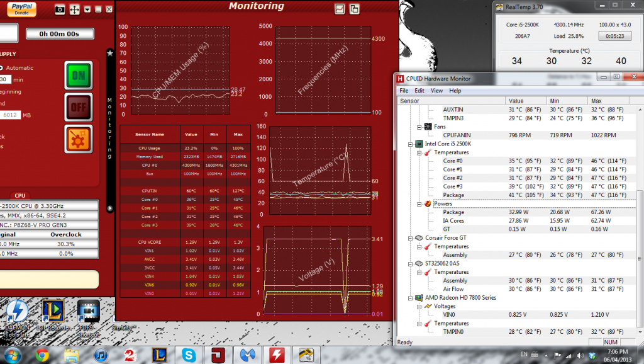This screenshot has width=644, height=364.
Task: Focus the duration minutes field showing 30
Action: (5, 79)
